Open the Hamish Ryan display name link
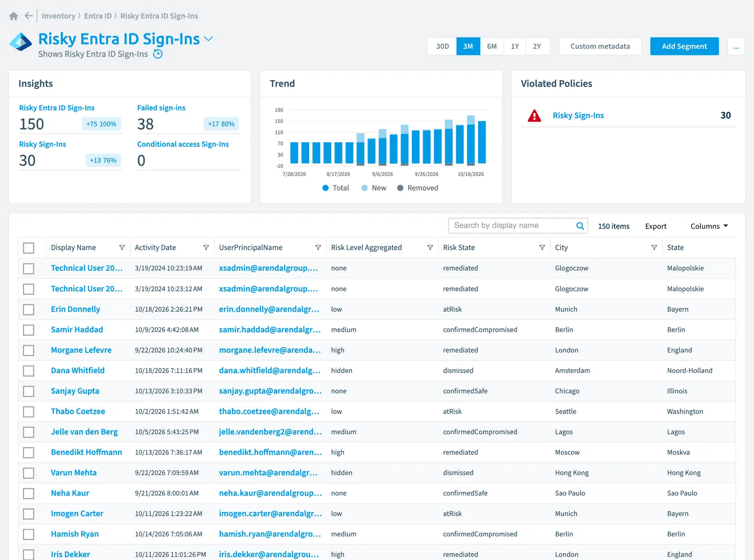 tap(74, 534)
